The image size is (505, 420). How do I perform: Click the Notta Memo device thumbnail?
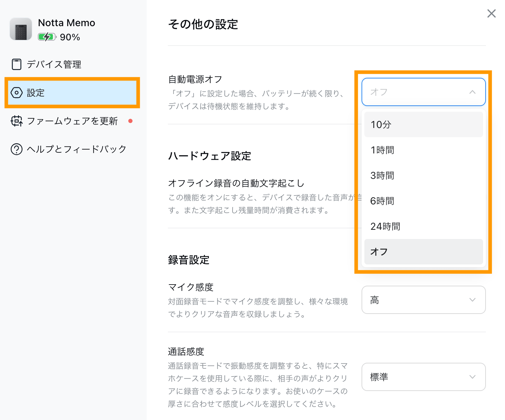21,29
